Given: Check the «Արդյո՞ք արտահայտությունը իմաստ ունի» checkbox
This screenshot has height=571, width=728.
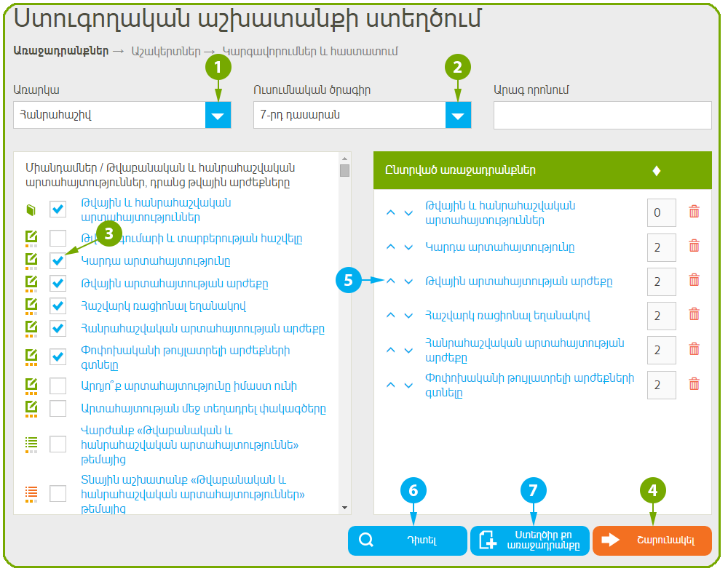Looking at the screenshot, I should pos(58,386).
